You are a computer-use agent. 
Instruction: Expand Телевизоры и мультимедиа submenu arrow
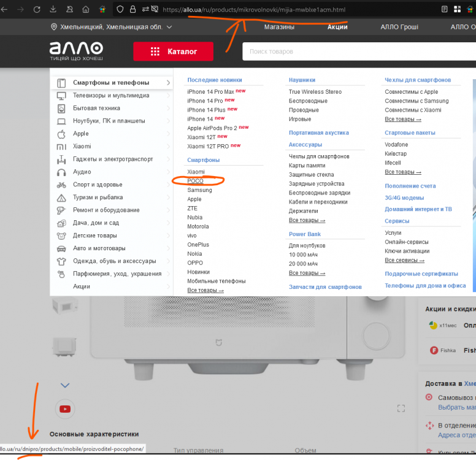click(x=168, y=96)
